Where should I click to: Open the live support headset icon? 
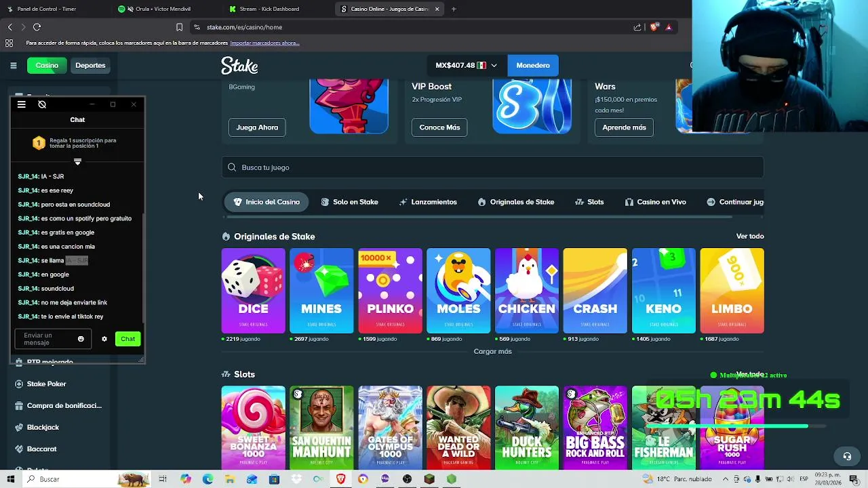(847, 456)
